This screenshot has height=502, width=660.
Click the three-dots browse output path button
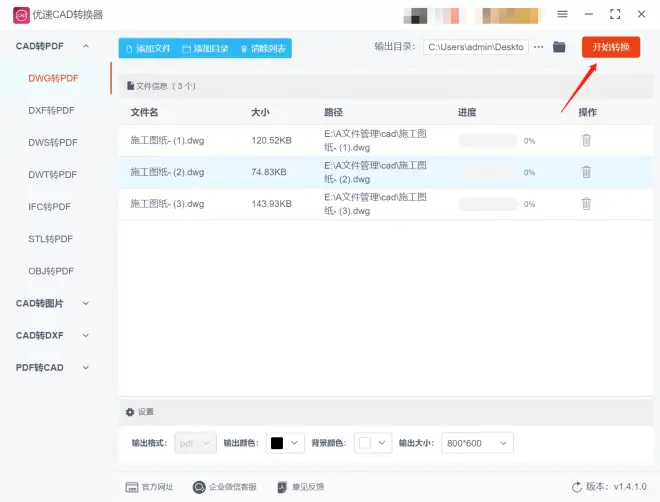539,47
